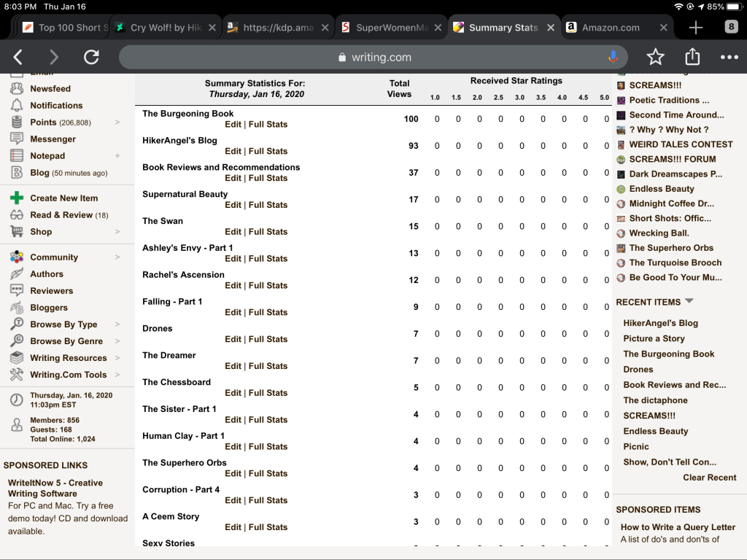Switch to the Amazon.com tab
Viewport: 747px width, 560px height.
coord(610,28)
